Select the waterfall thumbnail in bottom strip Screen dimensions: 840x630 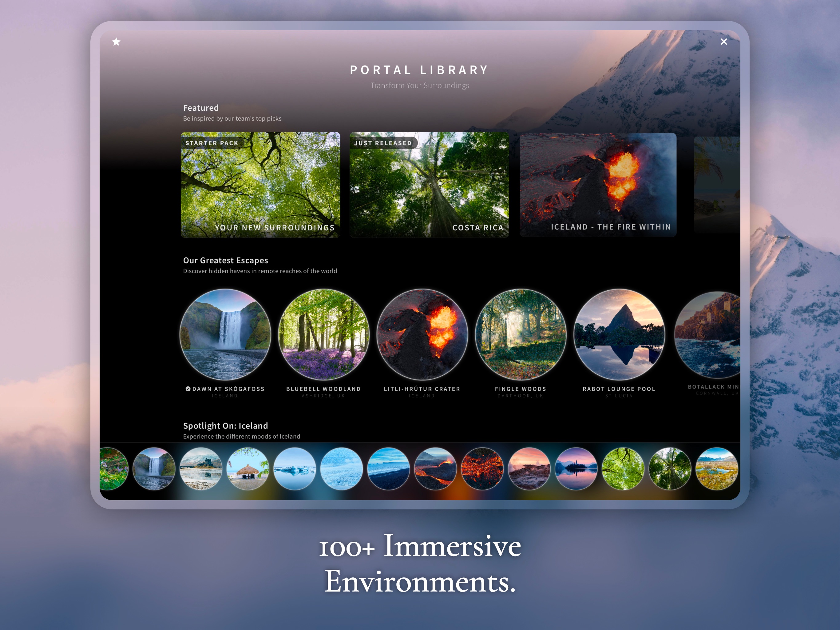pyautogui.click(x=154, y=469)
